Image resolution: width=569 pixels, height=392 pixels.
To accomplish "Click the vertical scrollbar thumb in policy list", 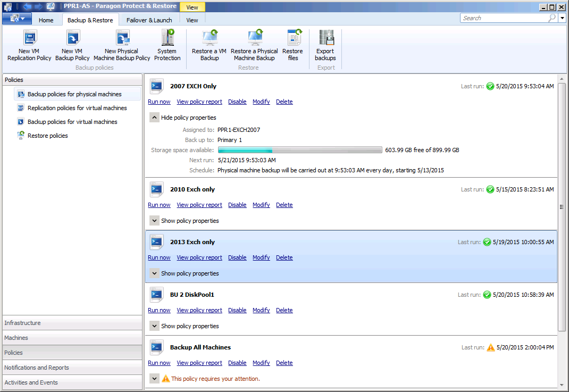I will (562, 207).
